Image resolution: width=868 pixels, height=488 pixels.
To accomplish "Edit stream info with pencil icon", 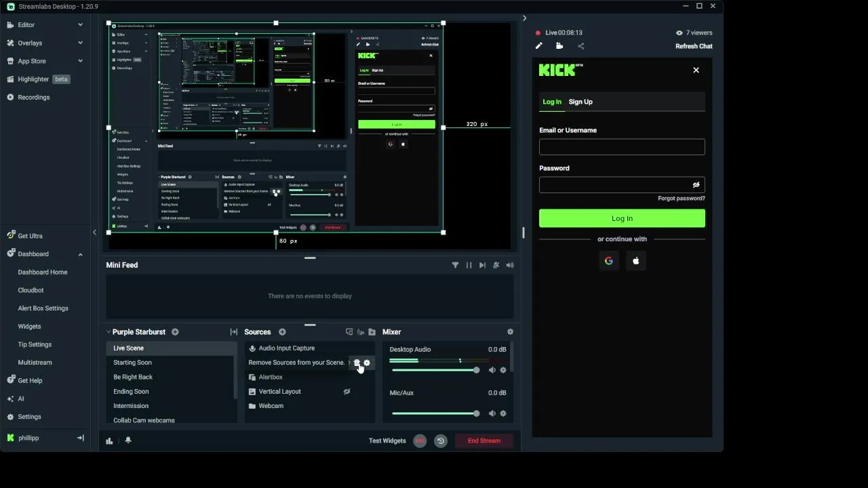I will (539, 46).
